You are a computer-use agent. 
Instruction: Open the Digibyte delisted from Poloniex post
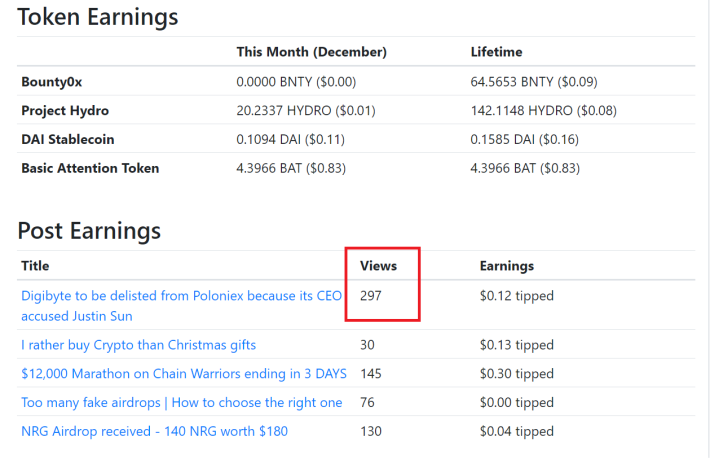(x=180, y=296)
